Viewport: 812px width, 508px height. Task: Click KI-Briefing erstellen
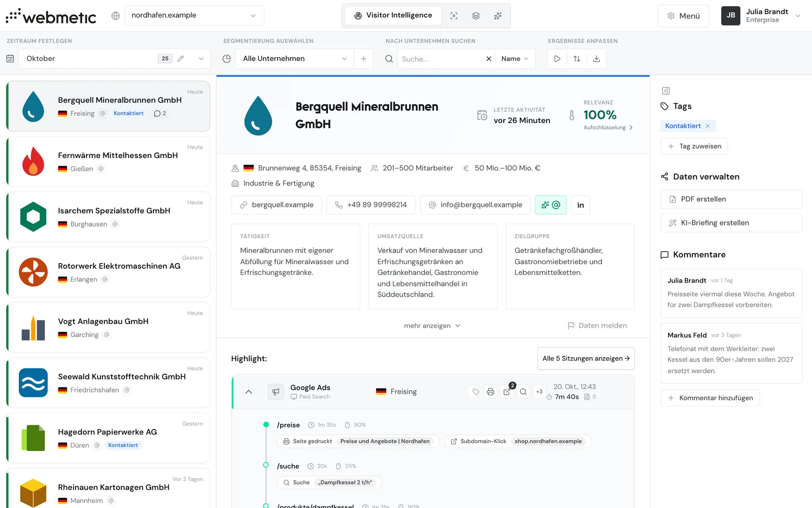point(731,223)
